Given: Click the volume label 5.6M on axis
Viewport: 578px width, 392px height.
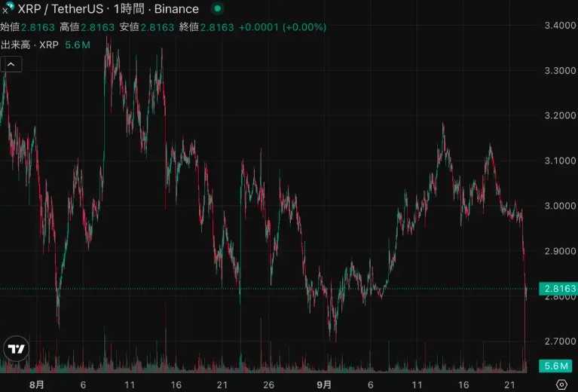Looking at the screenshot, I should (x=556, y=366).
